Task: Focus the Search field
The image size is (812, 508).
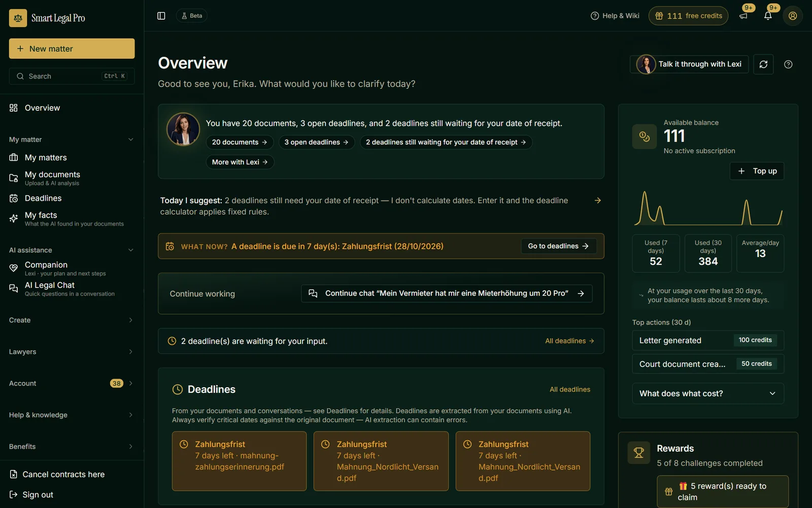Action: coord(72,76)
